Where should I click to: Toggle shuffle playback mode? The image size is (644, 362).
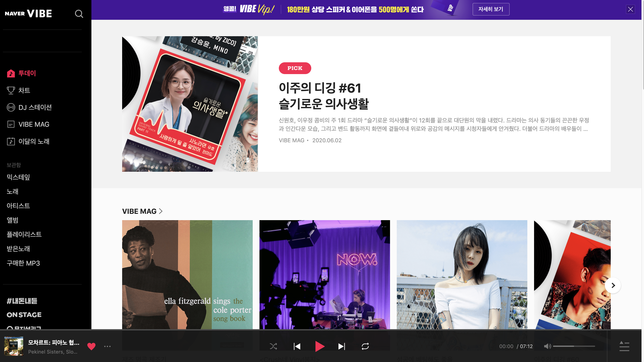click(273, 346)
